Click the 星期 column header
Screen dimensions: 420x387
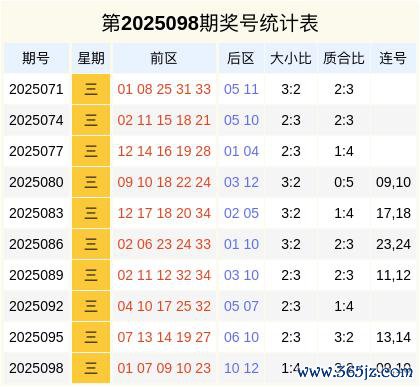(91, 58)
